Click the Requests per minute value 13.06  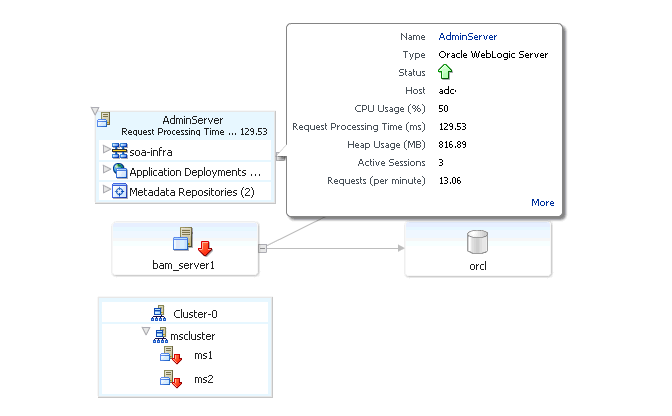coord(450,181)
